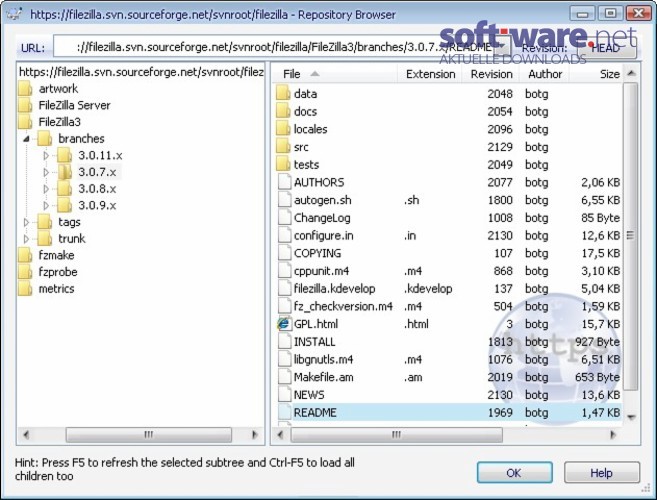Viewport: 657px width, 500px height.
Task: Sort by the Revision column header
Action: pyautogui.click(x=491, y=74)
